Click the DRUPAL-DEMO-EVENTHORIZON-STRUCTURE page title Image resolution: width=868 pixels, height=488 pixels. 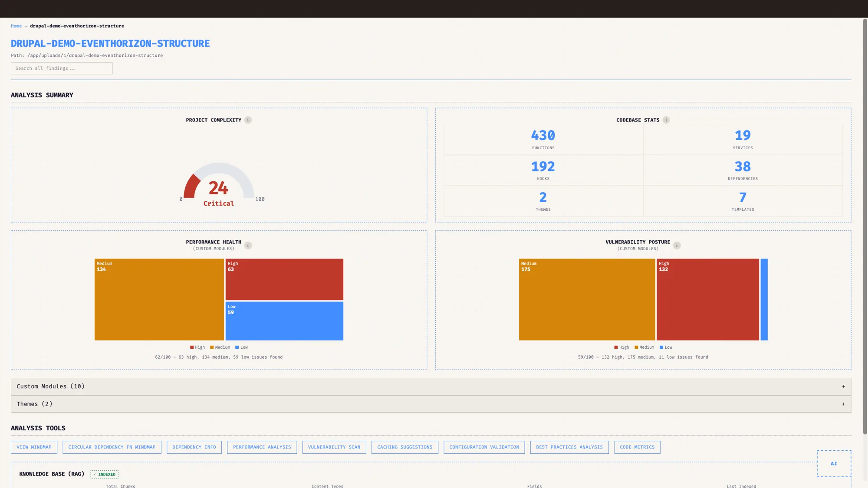(x=110, y=43)
